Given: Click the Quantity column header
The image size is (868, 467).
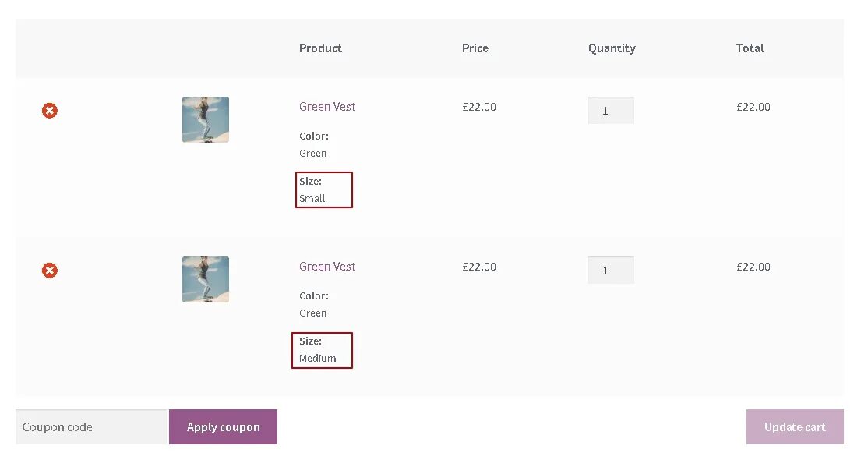Looking at the screenshot, I should (612, 48).
